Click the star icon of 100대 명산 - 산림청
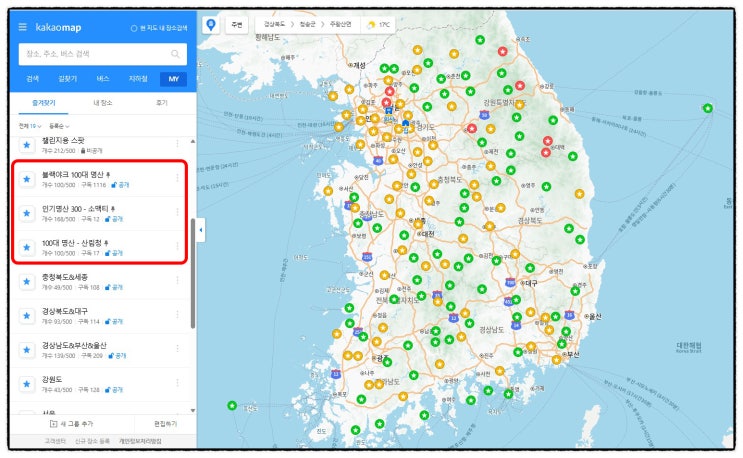The width and height of the screenshot is (743, 458). pyautogui.click(x=27, y=247)
